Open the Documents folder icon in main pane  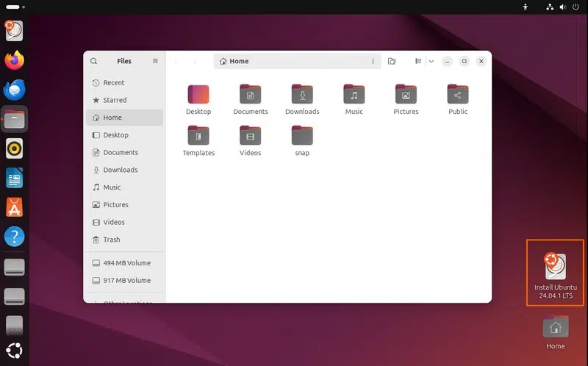point(250,95)
